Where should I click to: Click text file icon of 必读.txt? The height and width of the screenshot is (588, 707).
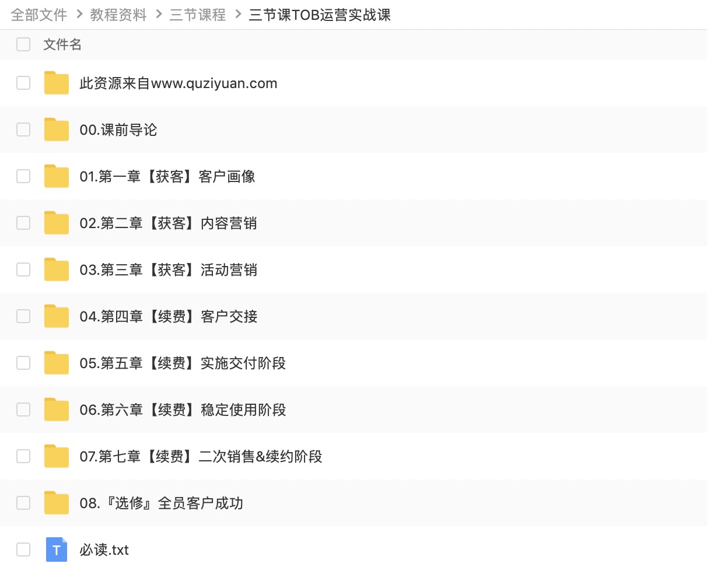(x=57, y=549)
